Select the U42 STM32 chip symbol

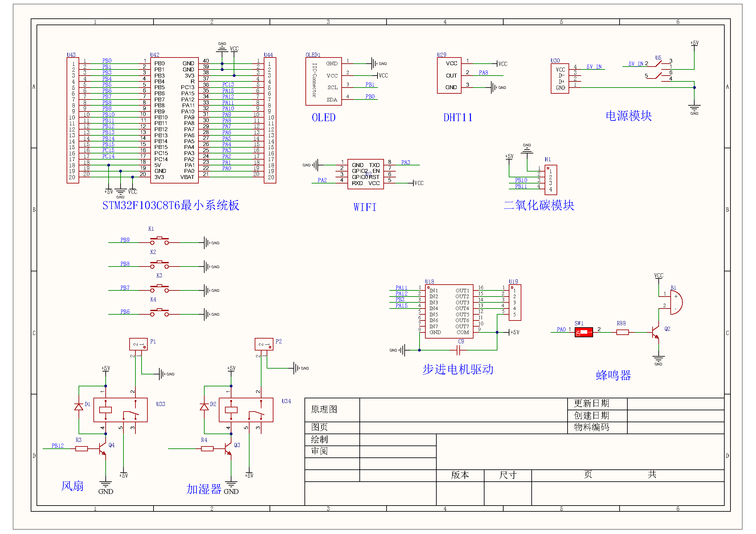pyautogui.click(x=175, y=120)
